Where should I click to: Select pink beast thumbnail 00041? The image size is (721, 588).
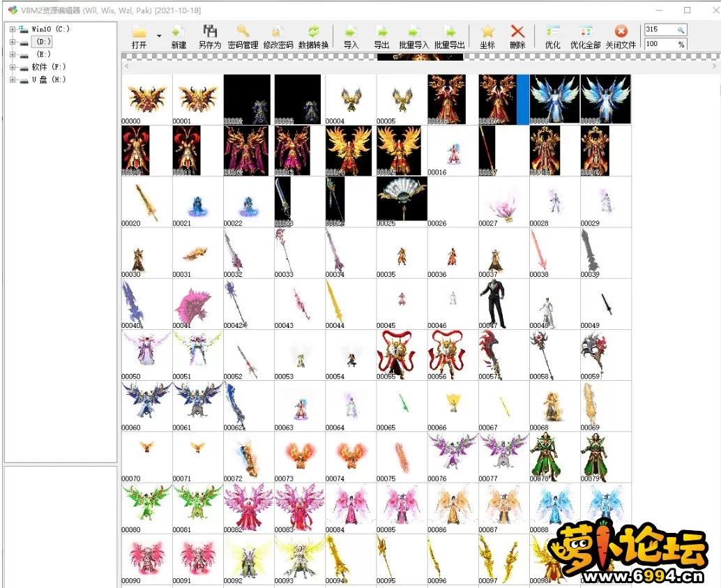pos(198,303)
